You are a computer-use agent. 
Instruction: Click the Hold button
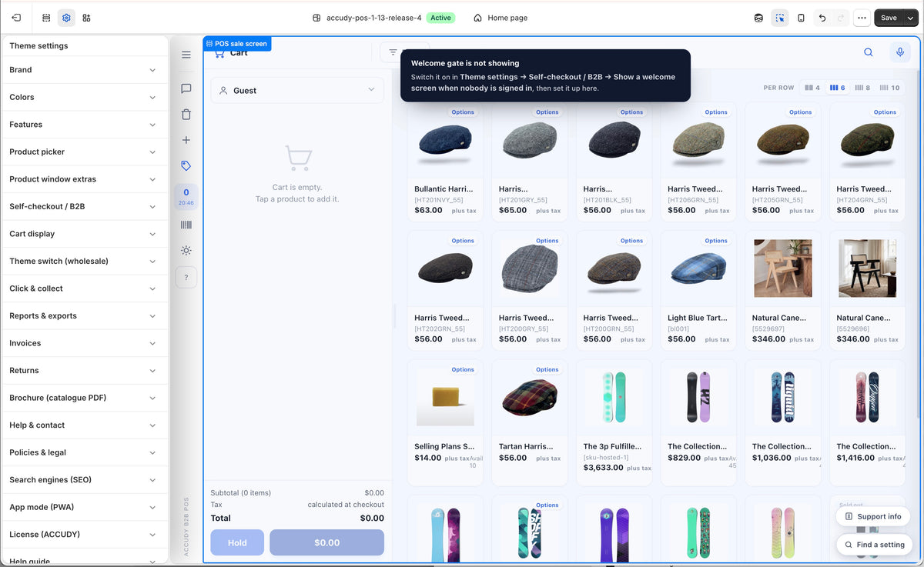[237, 542]
